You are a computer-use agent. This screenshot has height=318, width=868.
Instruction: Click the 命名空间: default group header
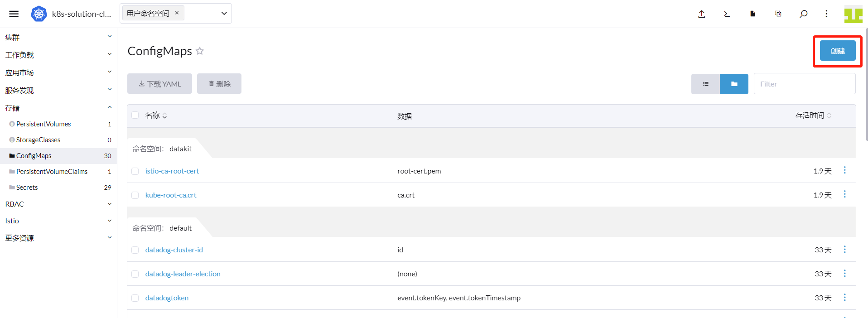162,228
